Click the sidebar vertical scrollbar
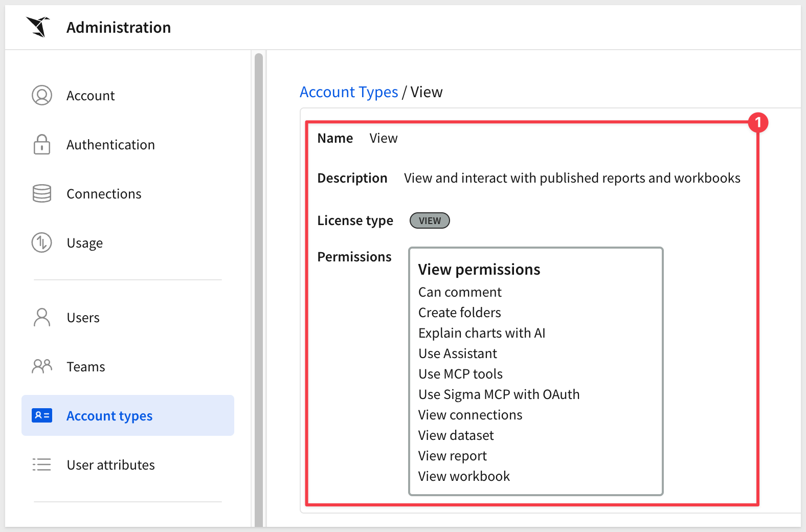 pyautogui.click(x=259, y=289)
